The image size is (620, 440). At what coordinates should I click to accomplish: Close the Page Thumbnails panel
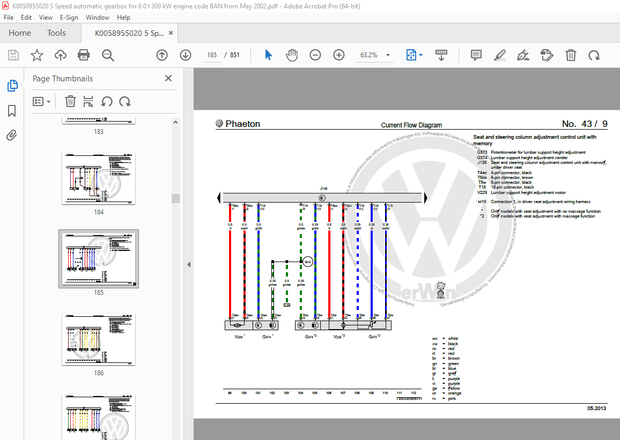168,78
